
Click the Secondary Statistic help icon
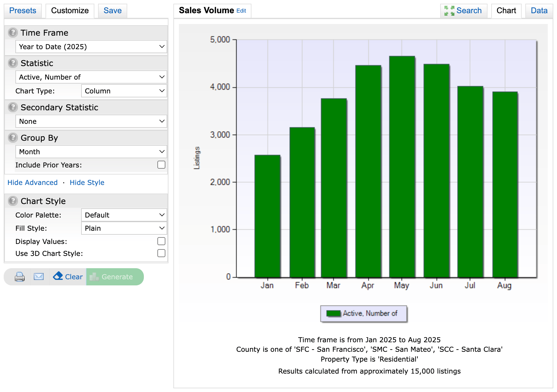[x=13, y=107]
